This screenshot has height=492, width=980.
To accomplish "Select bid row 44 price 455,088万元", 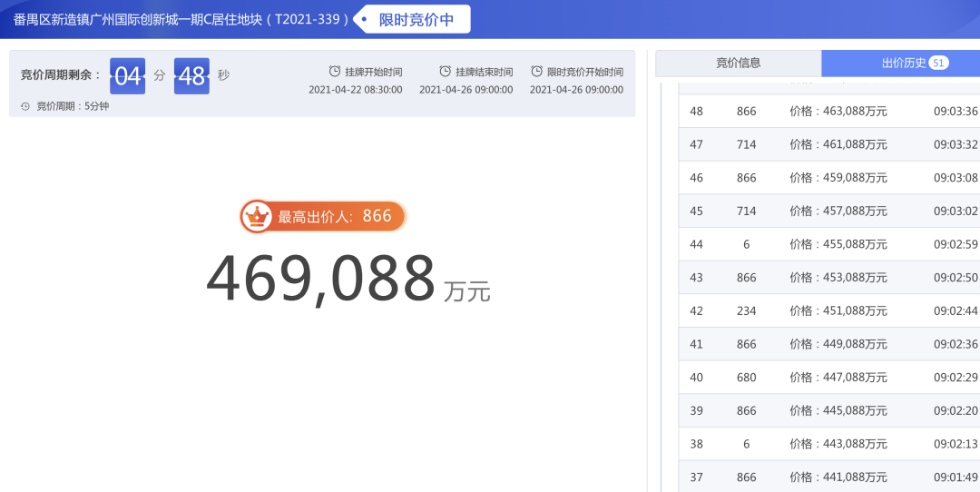I will tap(829, 244).
